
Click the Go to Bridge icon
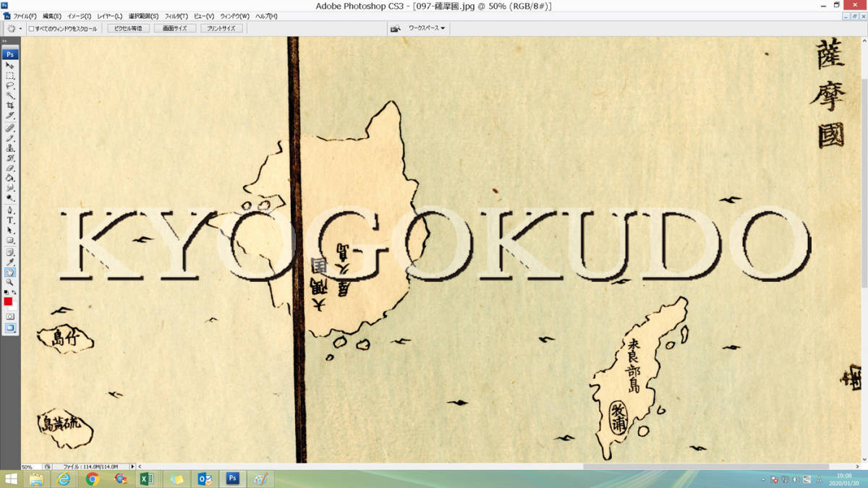click(396, 29)
